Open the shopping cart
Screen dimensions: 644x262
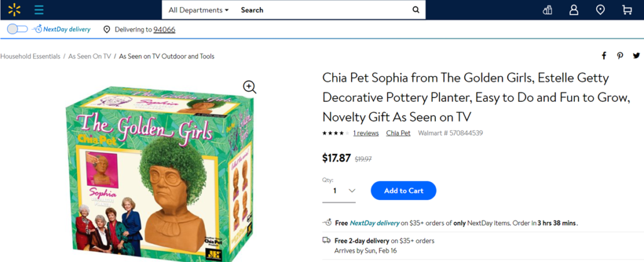[x=626, y=10]
